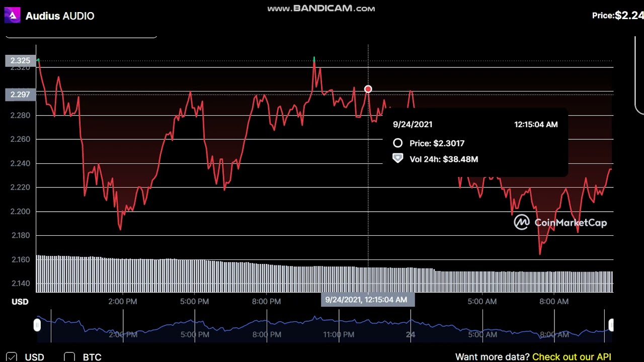
Task: Click the volume icon in tooltip
Action: pyautogui.click(x=397, y=158)
